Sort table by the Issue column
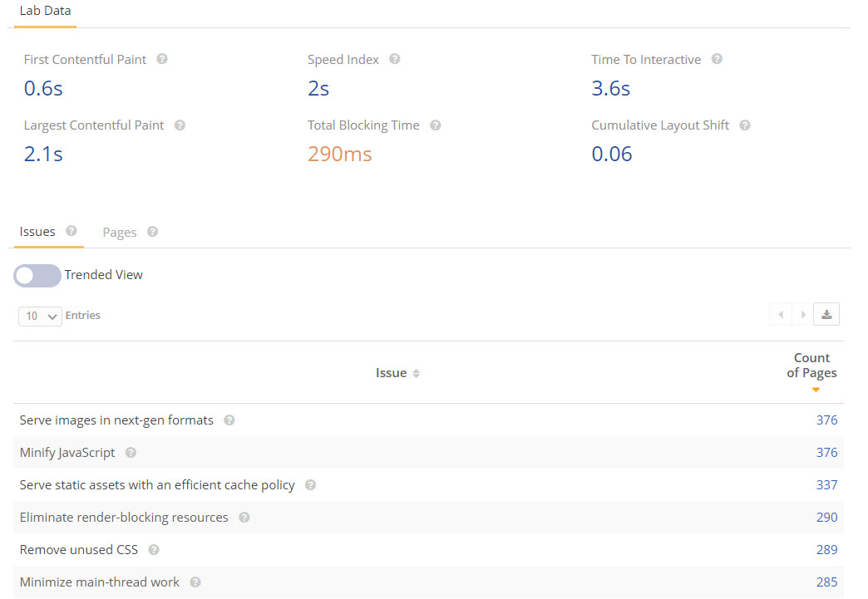Viewport: 868px width, 599px height. coord(397,374)
